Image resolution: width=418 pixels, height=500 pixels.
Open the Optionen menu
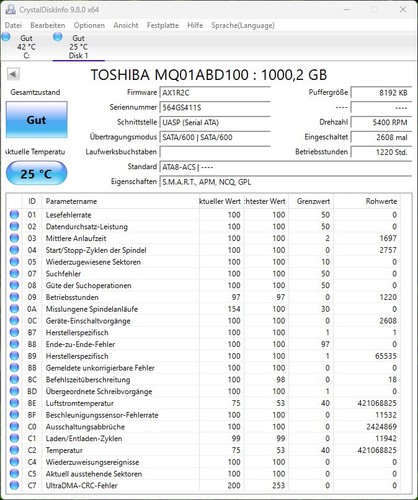click(x=89, y=25)
